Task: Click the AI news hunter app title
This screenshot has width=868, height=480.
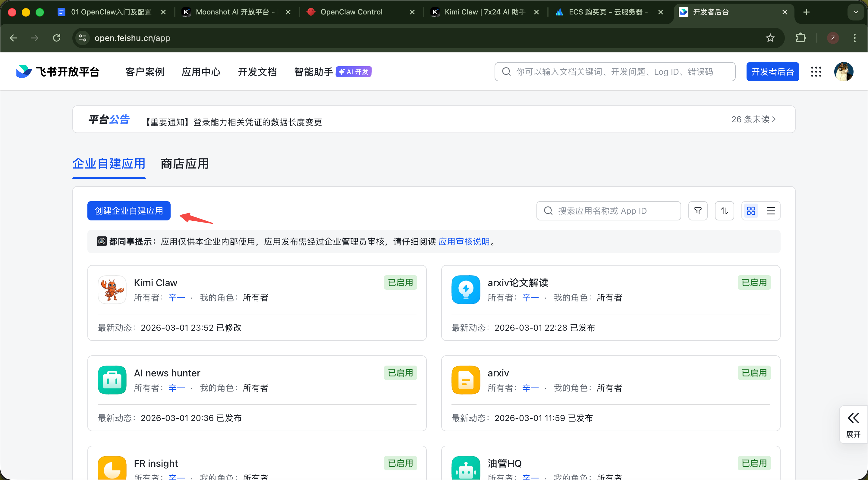Action: 167,373
